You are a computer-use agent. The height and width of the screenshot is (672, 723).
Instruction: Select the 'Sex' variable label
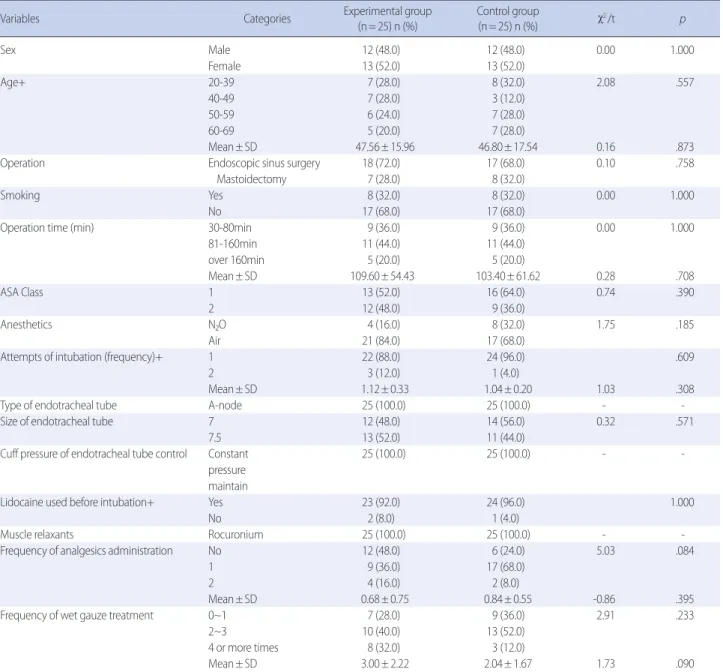tap(8, 50)
